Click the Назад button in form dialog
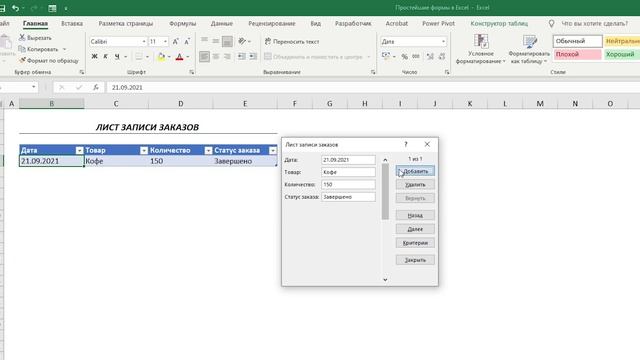The width and height of the screenshot is (640, 360). pos(415,215)
